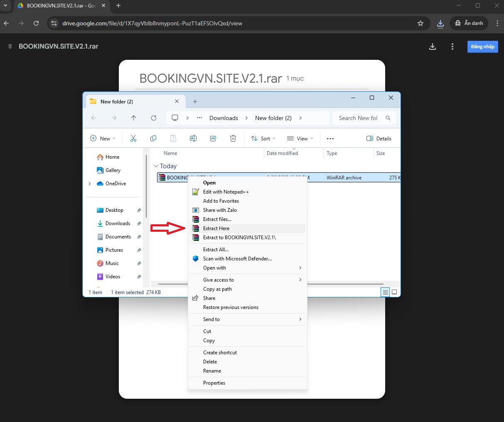
Task: Bookmark this page with the star icon
Action: [x=420, y=23]
